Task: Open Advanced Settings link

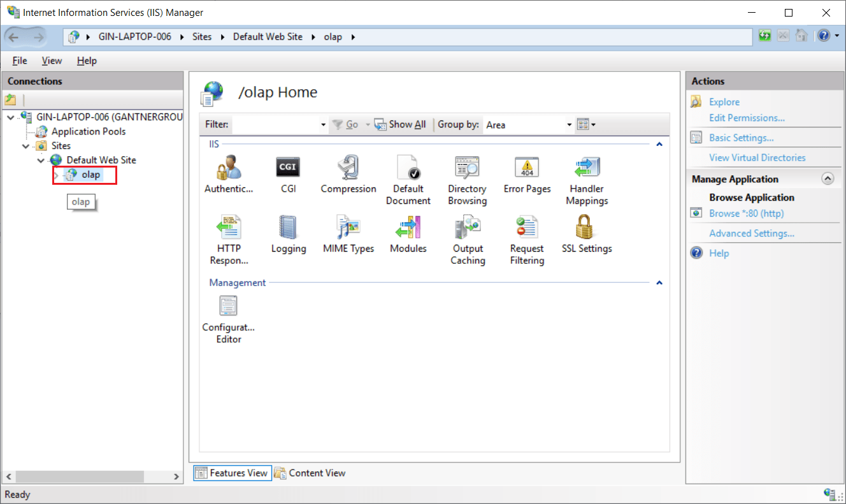Action: [752, 233]
